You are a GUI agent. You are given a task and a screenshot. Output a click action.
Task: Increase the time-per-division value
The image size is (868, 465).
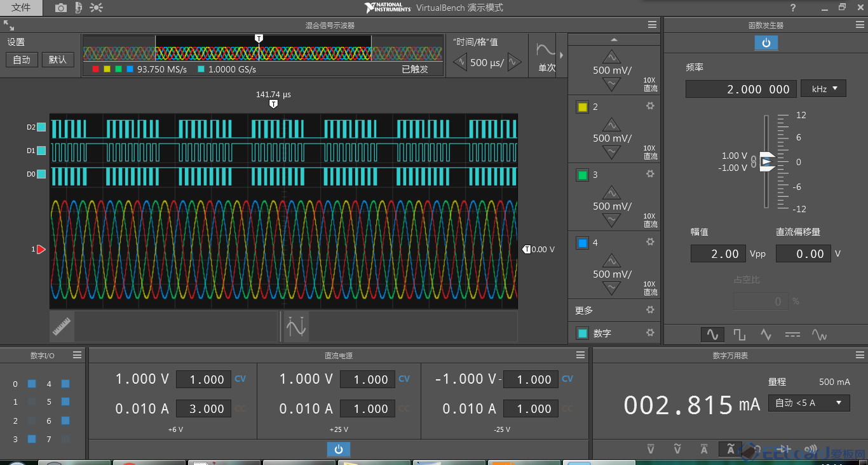pos(515,62)
